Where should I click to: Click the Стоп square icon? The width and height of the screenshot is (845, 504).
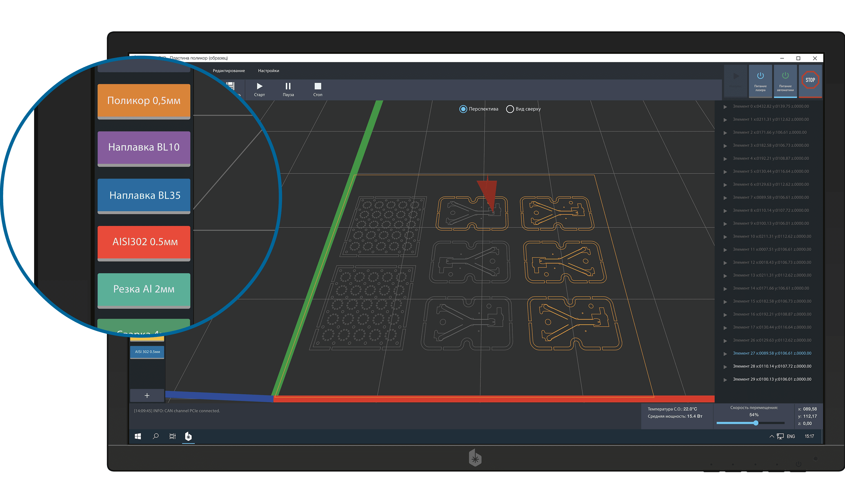317,86
